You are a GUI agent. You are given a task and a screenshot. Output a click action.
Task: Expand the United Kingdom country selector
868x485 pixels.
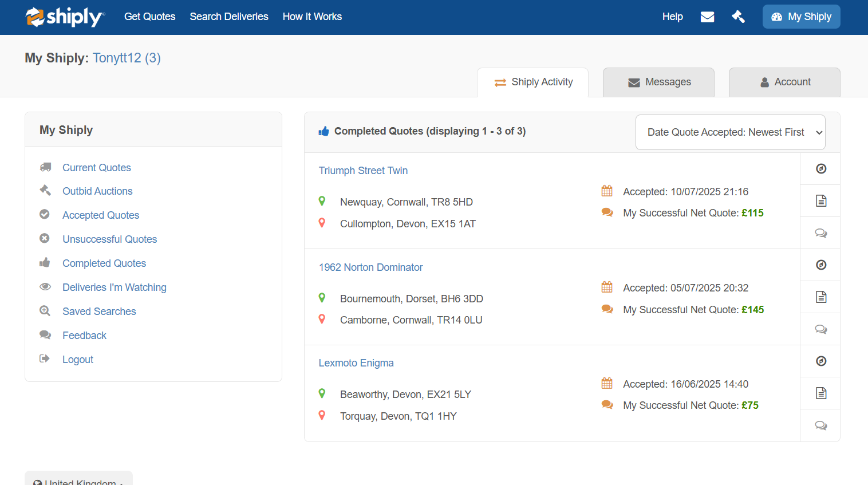coord(78,480)
